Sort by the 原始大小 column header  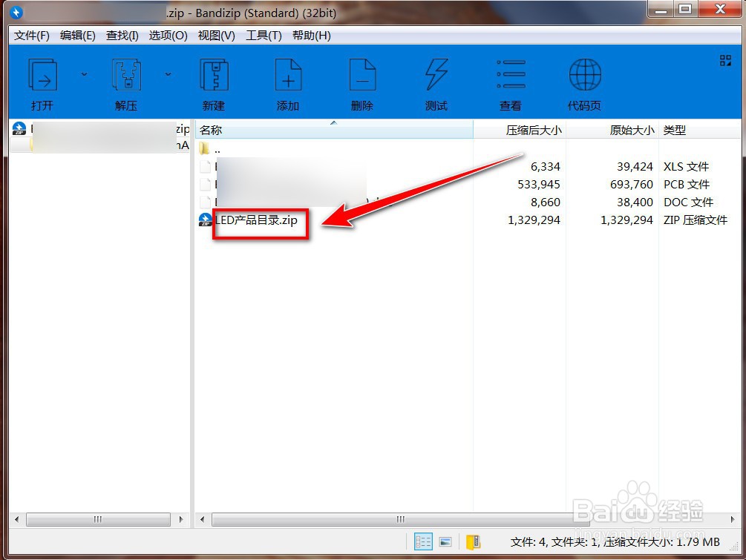[x=612, y=130]
